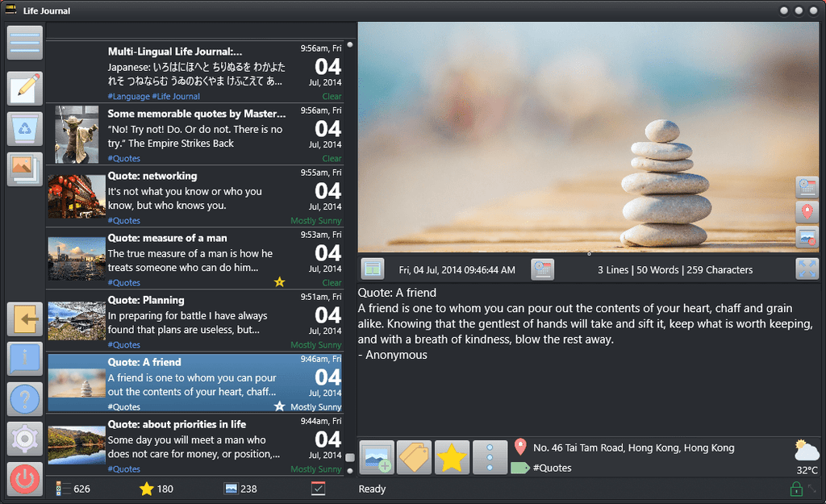Create a new journal entry with pencil icon
The height and width of the screenshot is (504, 826).
(24, 89)
